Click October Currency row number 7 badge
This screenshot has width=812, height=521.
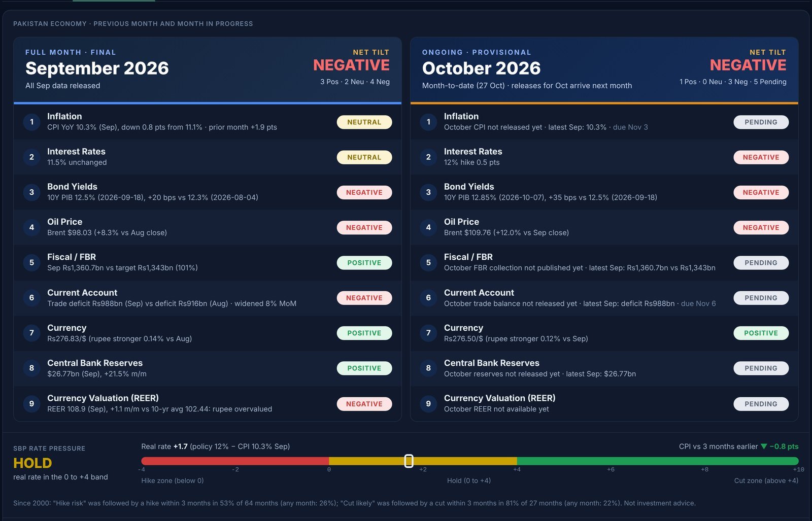tap(428, 333)
